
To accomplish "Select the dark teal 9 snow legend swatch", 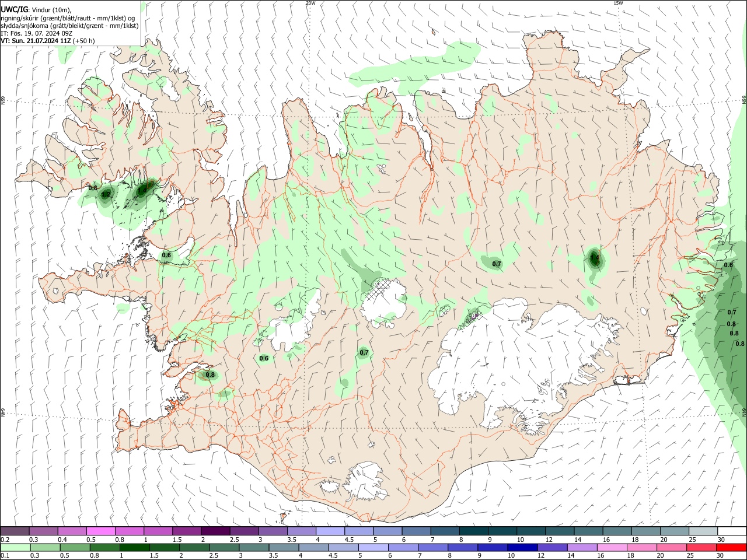I will click(502, 531).
